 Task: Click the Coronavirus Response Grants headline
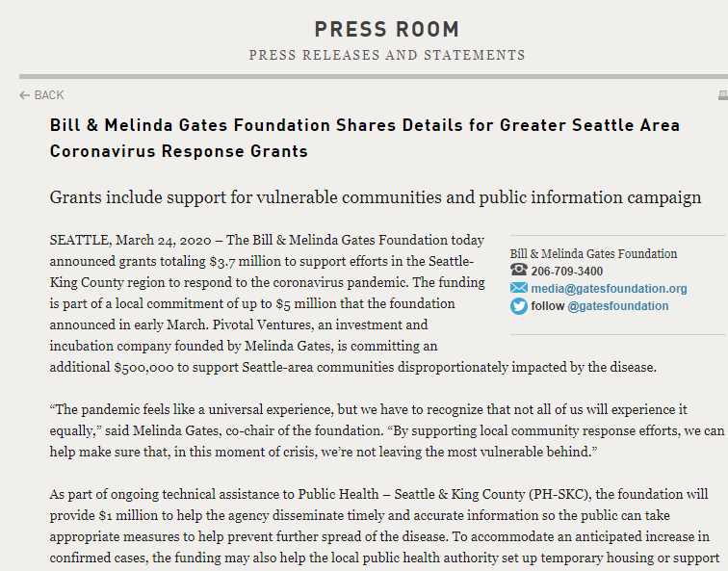pyautogui.click(x=365, y=139)
